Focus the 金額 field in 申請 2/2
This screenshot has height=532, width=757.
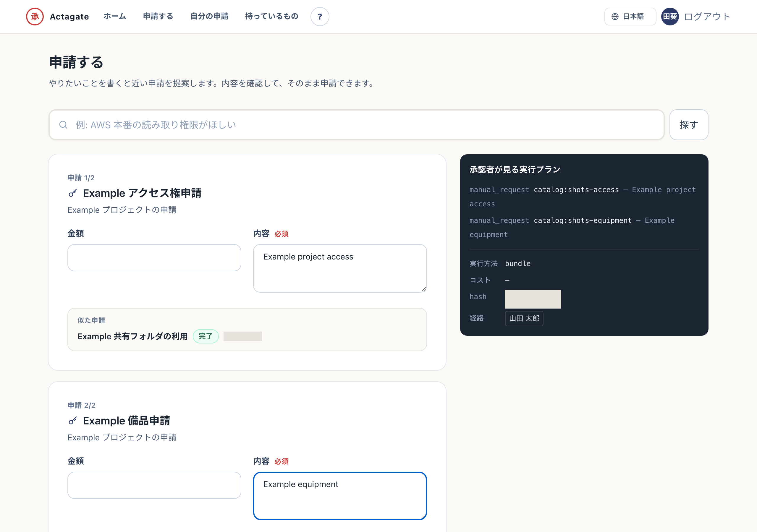tap(154, 485)
